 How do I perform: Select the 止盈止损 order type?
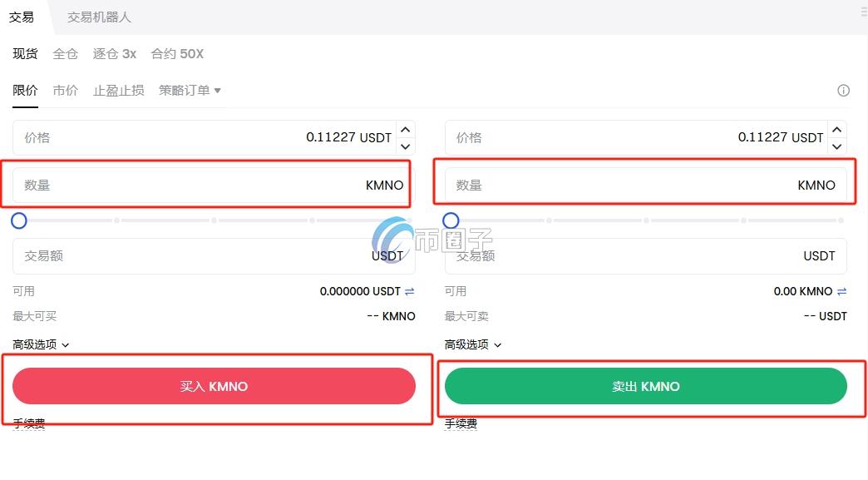pyautogui.click(x=118, y=90)
